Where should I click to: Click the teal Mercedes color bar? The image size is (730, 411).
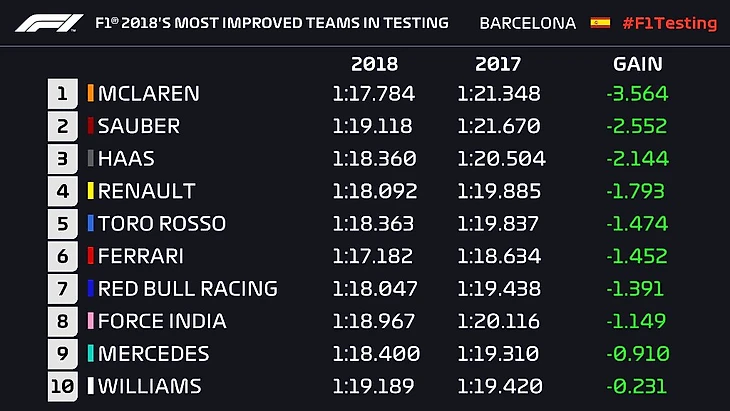click(x=91, y=353)
